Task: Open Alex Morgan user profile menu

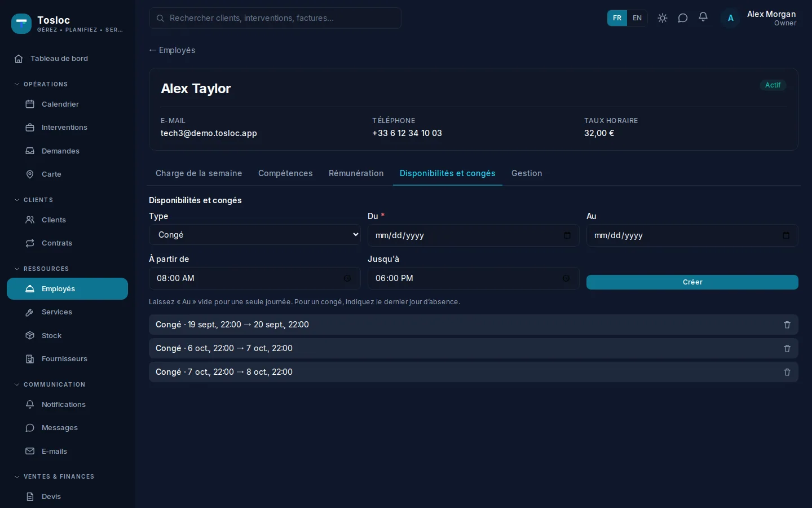Action: pyautogui.click(x=760, y=18)
